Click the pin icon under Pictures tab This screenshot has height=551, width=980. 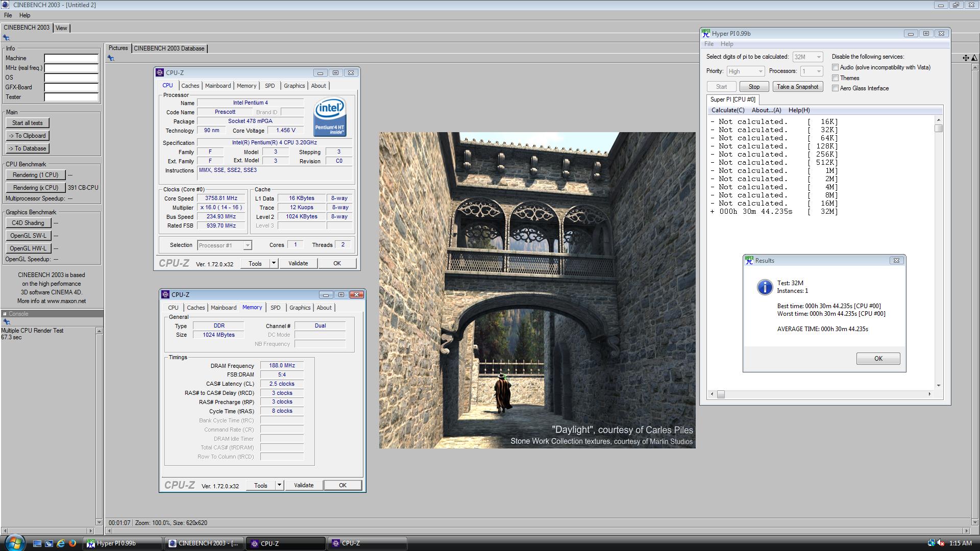[111, 58]
